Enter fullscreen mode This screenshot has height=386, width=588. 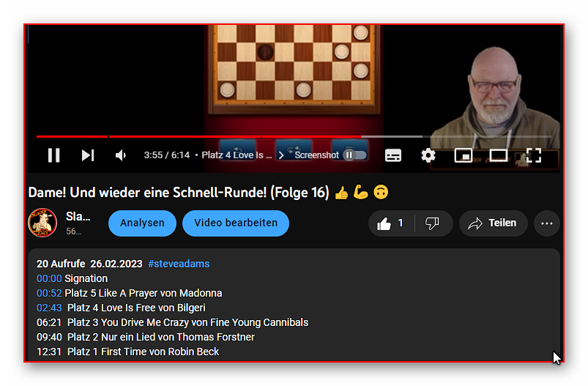534,155
